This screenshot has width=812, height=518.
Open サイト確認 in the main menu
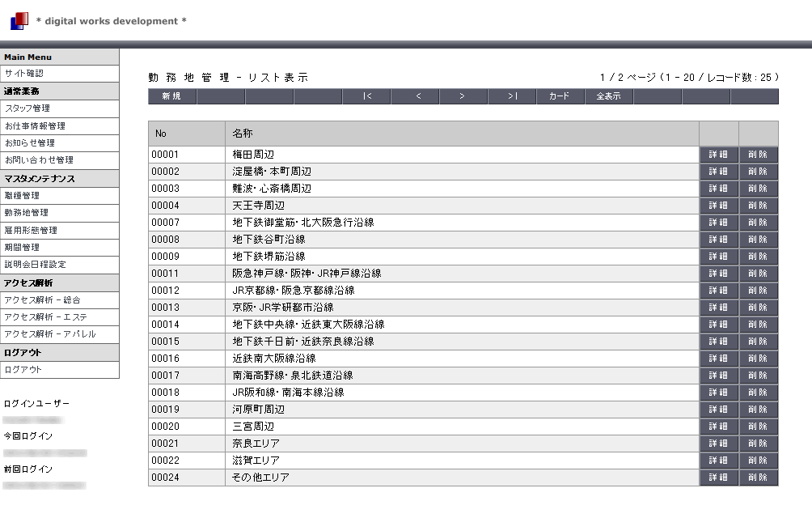(x=60, y=74)
